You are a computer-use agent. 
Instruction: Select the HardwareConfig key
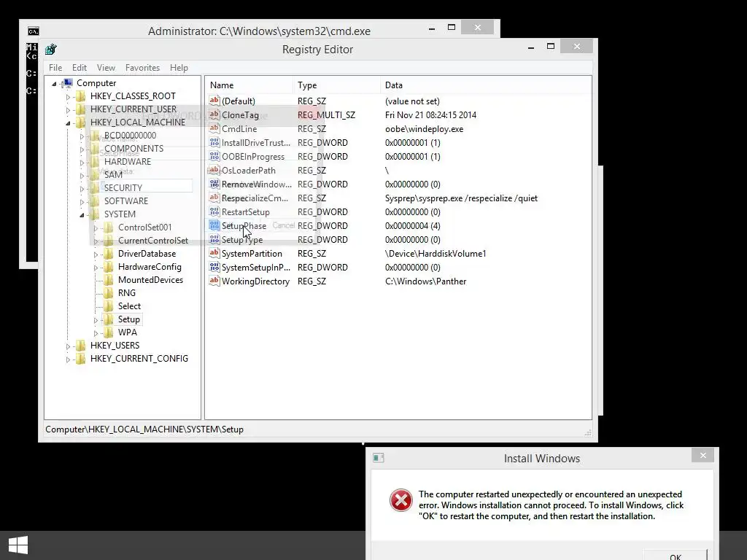tap(150, 267)
